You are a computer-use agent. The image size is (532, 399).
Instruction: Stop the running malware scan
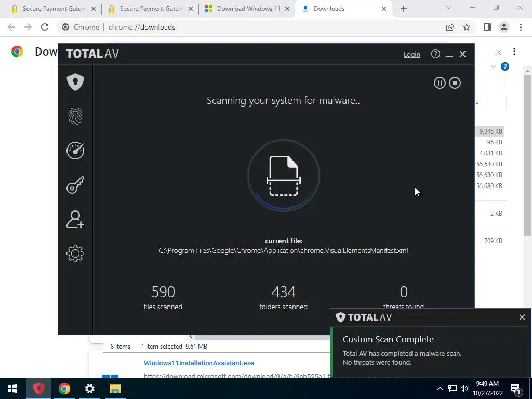[455, 83]
